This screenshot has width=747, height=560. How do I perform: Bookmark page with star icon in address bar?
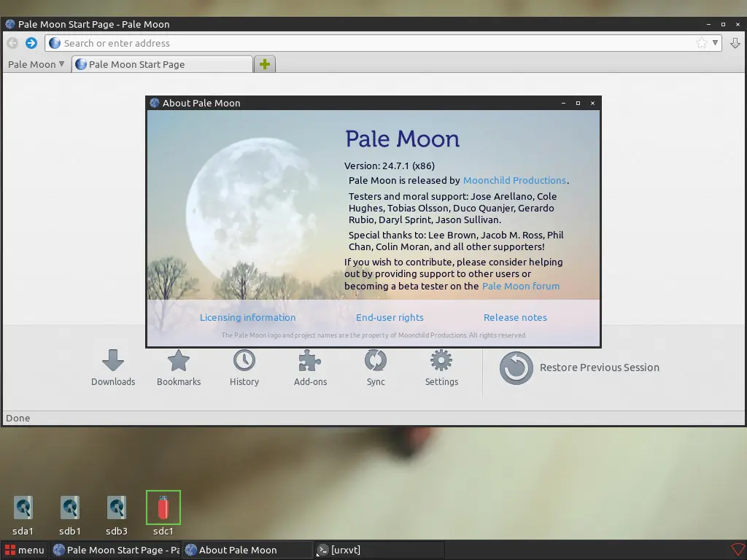click(702, 43)
